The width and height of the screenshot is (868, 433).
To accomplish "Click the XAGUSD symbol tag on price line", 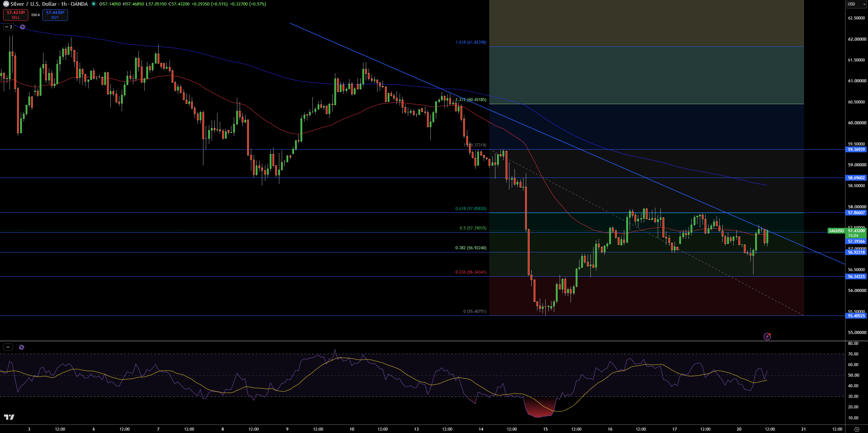I will pos(836,231).
